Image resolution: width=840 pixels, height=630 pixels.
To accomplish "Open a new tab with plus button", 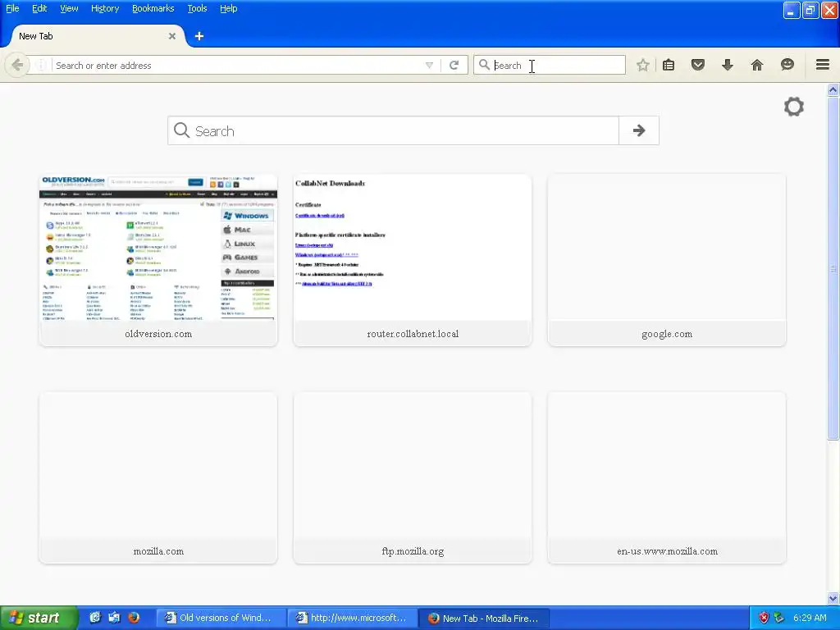I will click(199, 36).
